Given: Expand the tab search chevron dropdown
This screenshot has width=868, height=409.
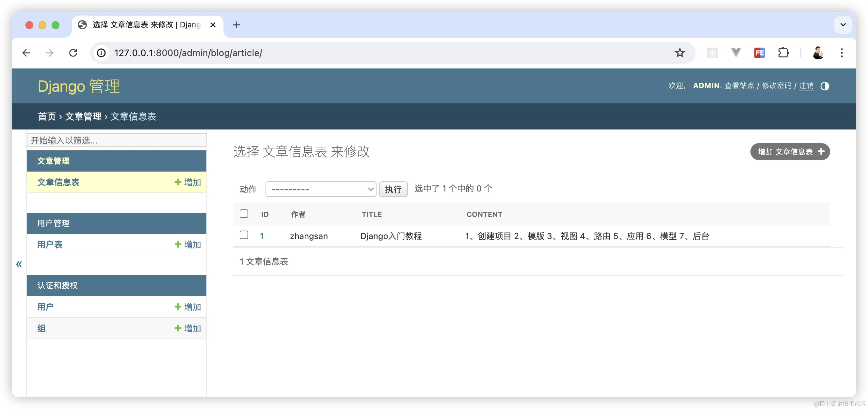Looking at the screenshot, I should pos(843,24).
